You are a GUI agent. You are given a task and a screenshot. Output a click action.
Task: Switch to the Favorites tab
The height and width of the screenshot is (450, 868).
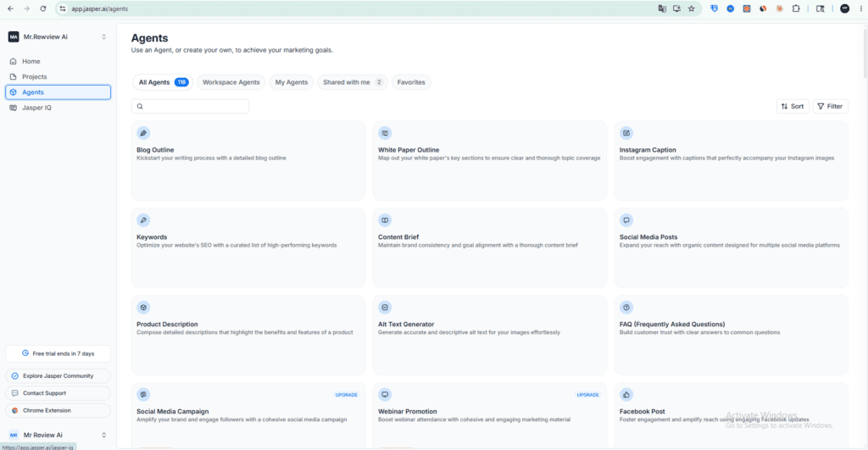(411, 82)
